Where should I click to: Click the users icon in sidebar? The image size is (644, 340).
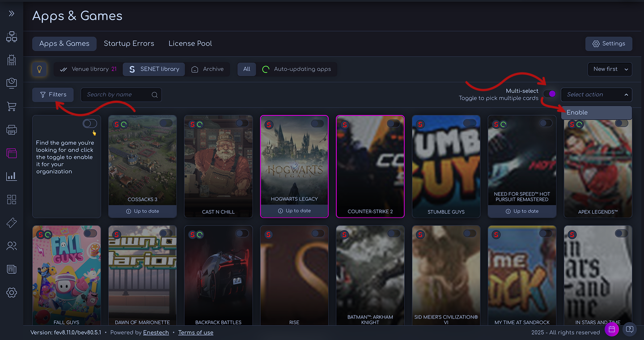[12, 246]
